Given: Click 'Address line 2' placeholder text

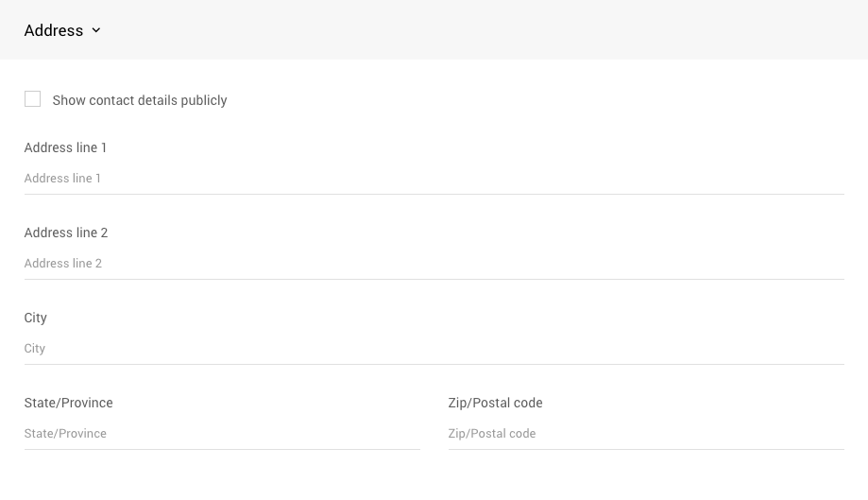Looking at the screenshot, I should 63,264.
